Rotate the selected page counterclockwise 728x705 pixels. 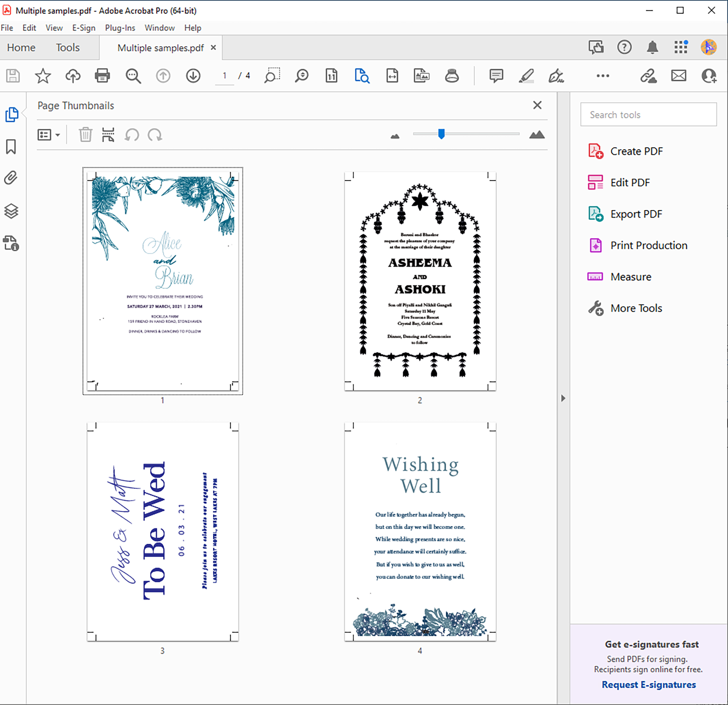coord(132,135)
